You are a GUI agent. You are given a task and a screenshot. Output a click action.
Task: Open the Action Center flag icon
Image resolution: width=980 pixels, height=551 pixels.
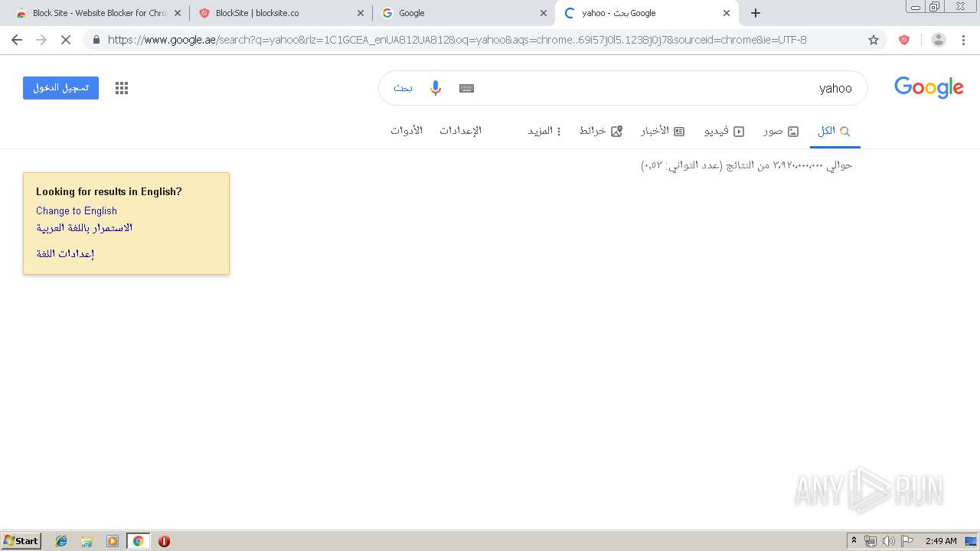click(907, 541)
